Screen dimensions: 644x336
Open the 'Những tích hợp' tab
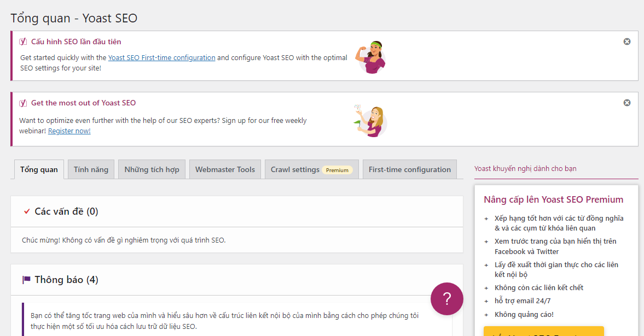[x=152, y=169]
